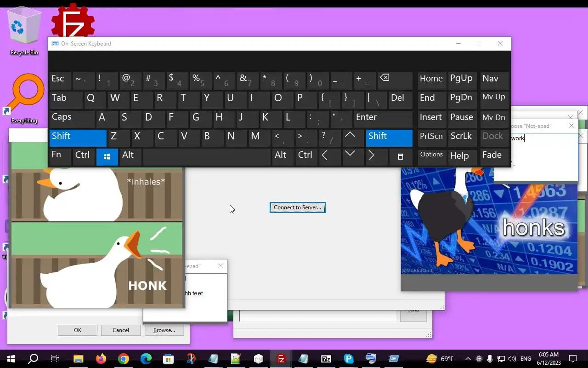This screenshot has height=368, width=588.
Task: Open the notification center icon
Action: pos(573,359)
